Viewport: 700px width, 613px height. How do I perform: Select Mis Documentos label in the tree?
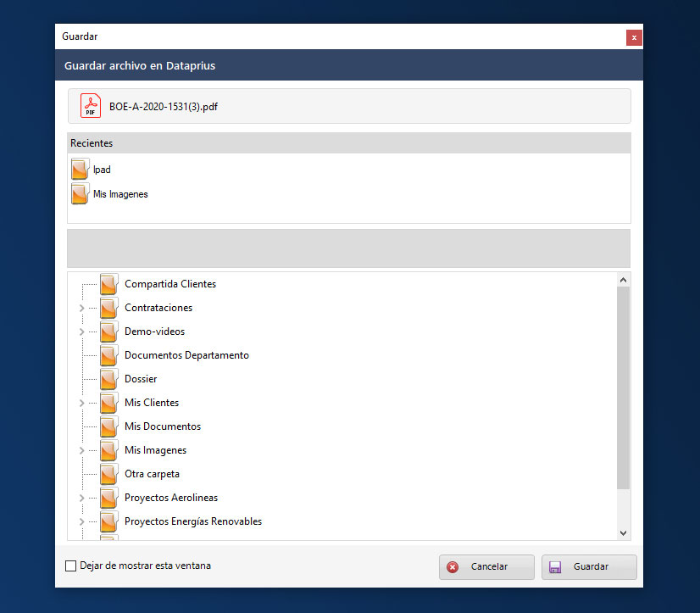click(x=163, y=426)
